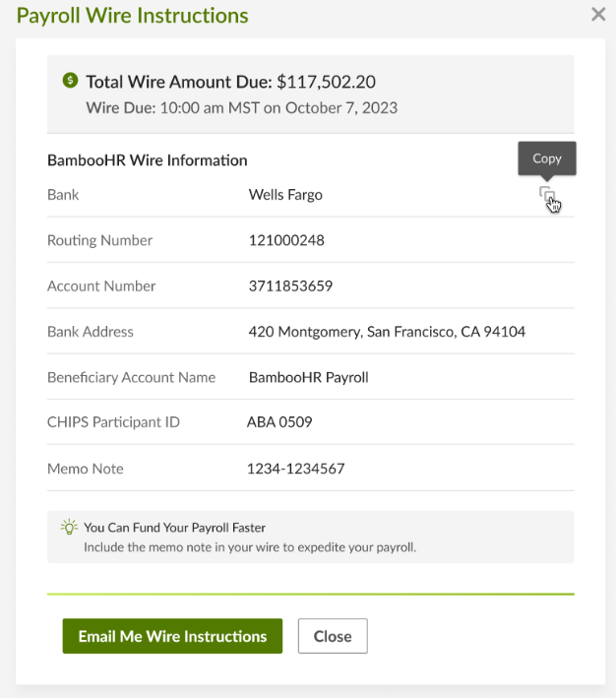Click the Payroll Wire Instructions title
Screen dimensions: 616x698
(132, 16)
